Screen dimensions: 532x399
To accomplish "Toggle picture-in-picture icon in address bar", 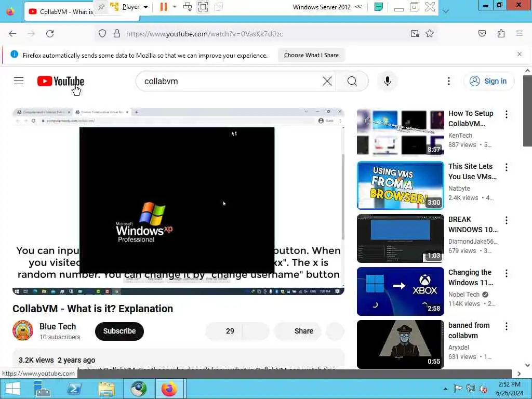I will (x=415, y=34).
